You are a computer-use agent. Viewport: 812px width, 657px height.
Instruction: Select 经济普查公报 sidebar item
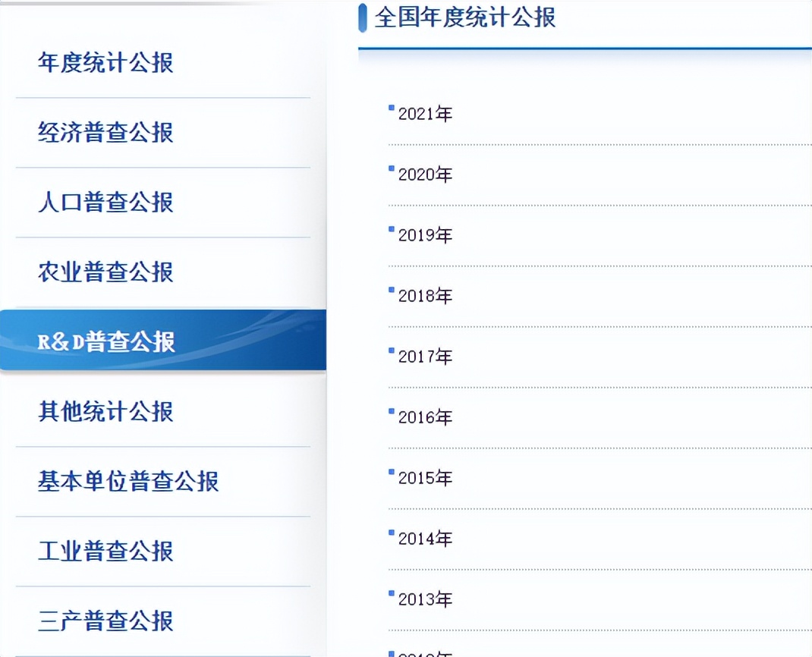pyautogui.click(x=105, y=132)
